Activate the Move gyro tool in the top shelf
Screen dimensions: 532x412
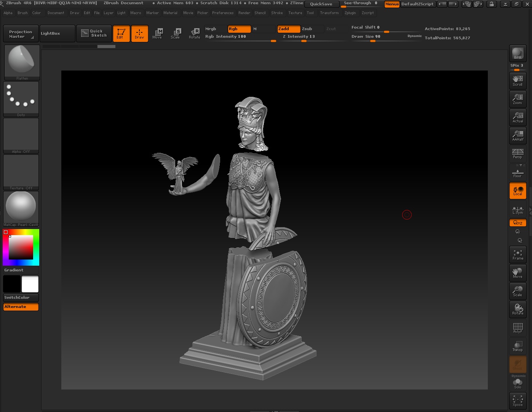tap(158, 34)
